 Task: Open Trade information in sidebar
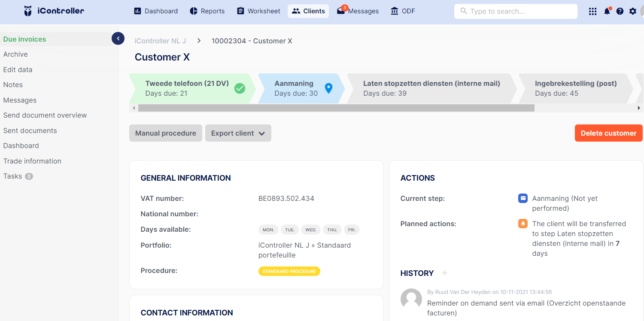point(32,161)
